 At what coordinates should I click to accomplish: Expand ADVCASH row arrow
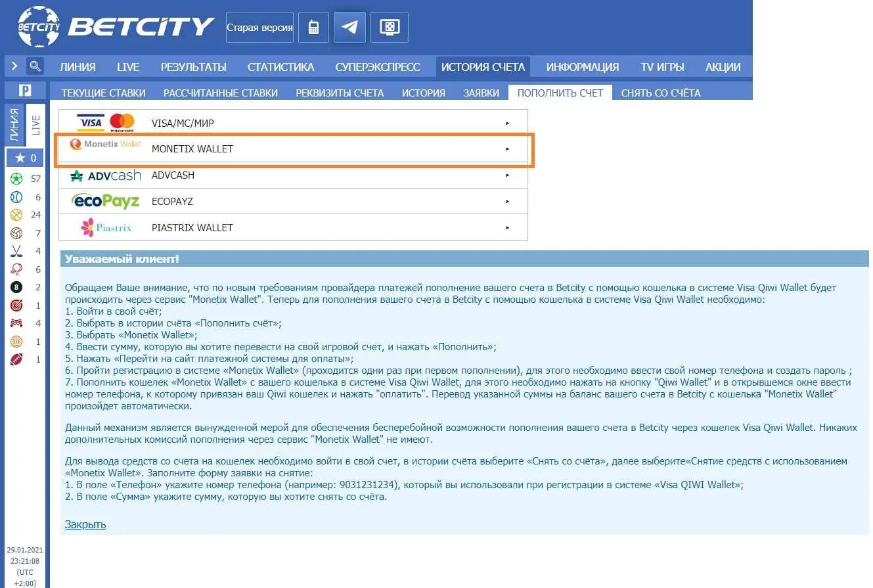507,175
